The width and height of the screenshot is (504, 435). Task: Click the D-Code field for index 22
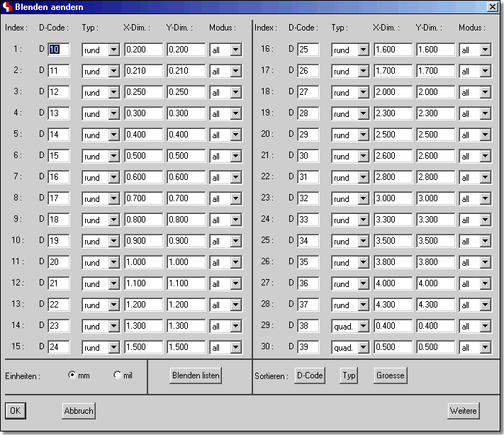(x=308, y=177)
